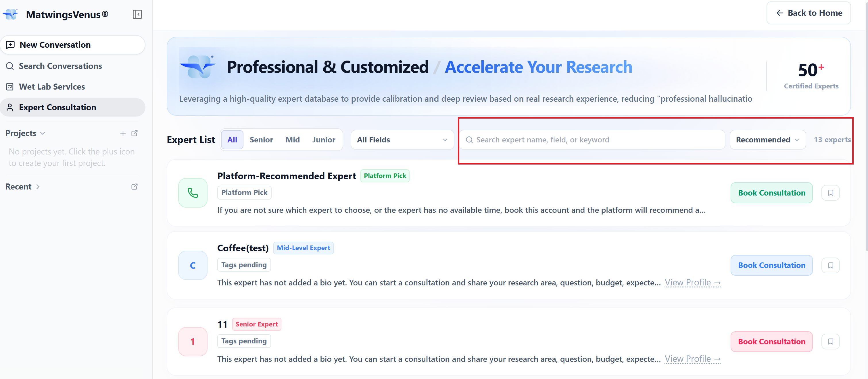This screenshot has height=379, width=868.
Task: Click the magnifier icon in expert search box
Action: pyautogui.click(x=469, y=140)
